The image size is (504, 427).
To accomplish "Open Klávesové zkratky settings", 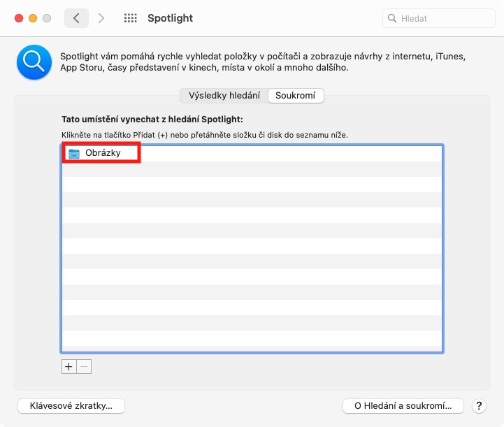I will point(71,405).
